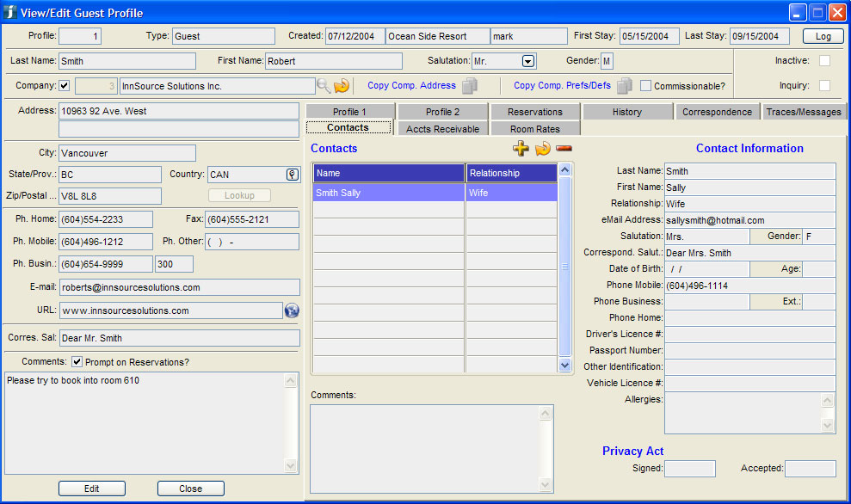The height and width of the screenshot is (504, 851).
Task: Click the Relationship column header
Action: tap(512, 173)
